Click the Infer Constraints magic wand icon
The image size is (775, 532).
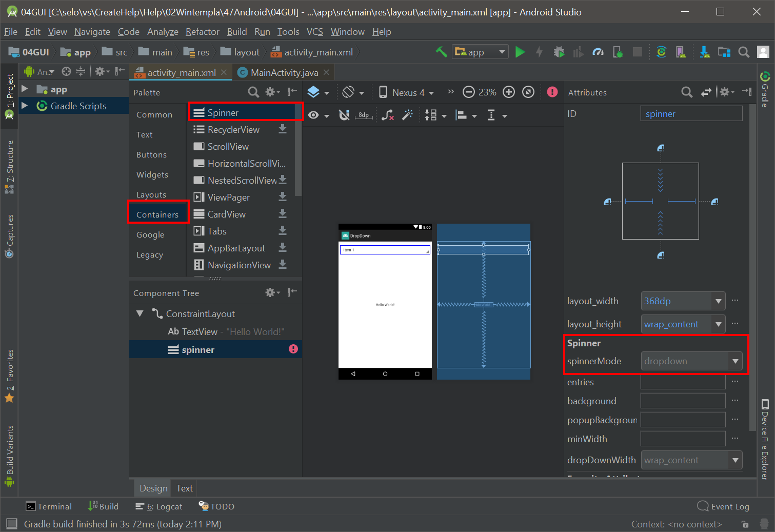click(408, 115)
